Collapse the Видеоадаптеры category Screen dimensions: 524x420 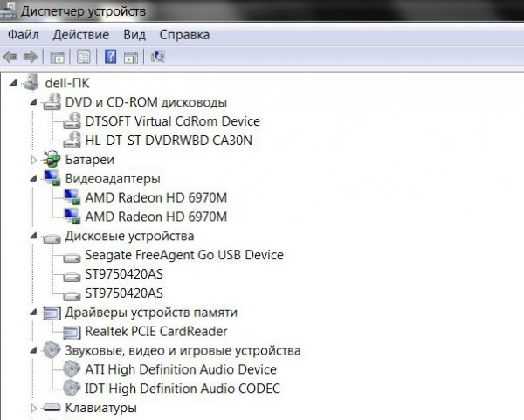click(x=33, y=178)
